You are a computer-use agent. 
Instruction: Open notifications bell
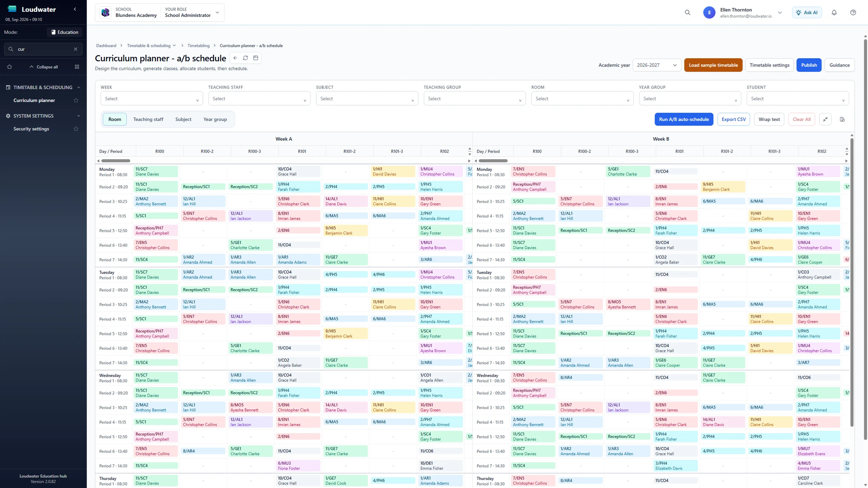(x=834, y=12)
